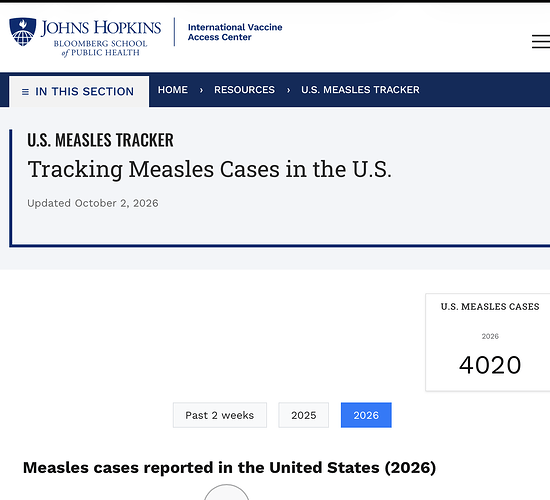
Task: Click the Measles cases reported chart heading
Action: click(229, 468)
